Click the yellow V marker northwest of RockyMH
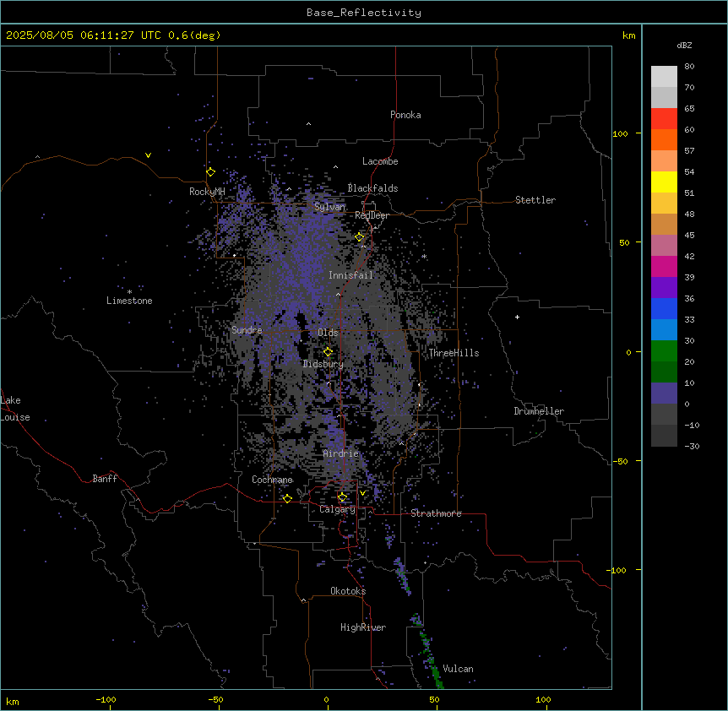 tap(148, 155)
